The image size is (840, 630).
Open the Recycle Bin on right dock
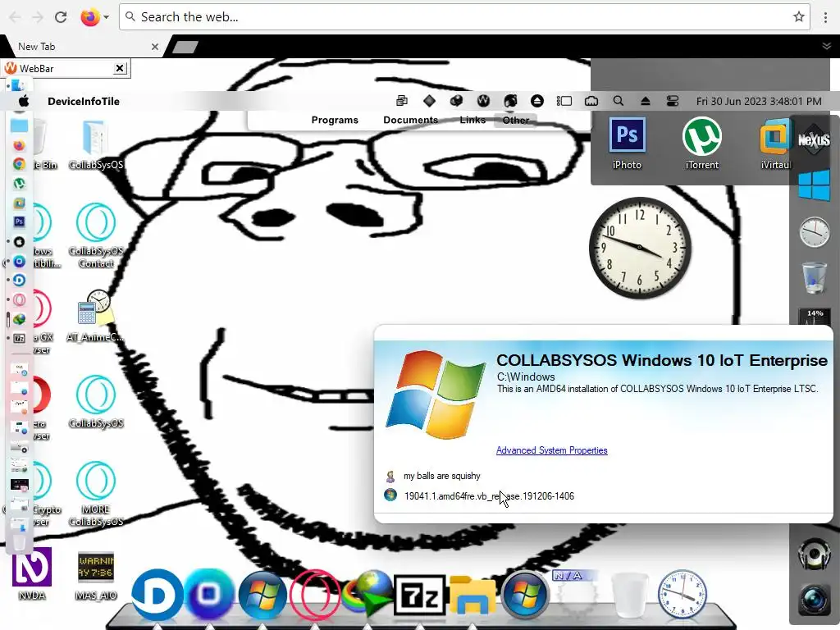point(814,277)
